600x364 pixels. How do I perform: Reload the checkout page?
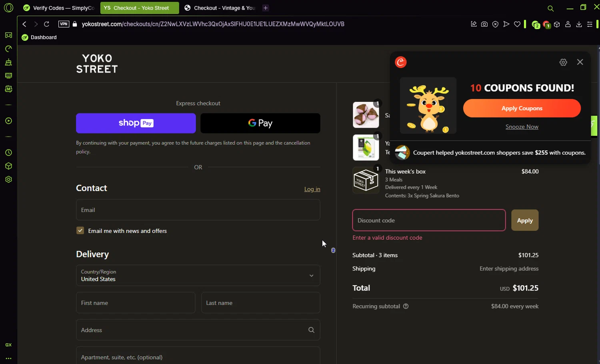tap(46, 24)
